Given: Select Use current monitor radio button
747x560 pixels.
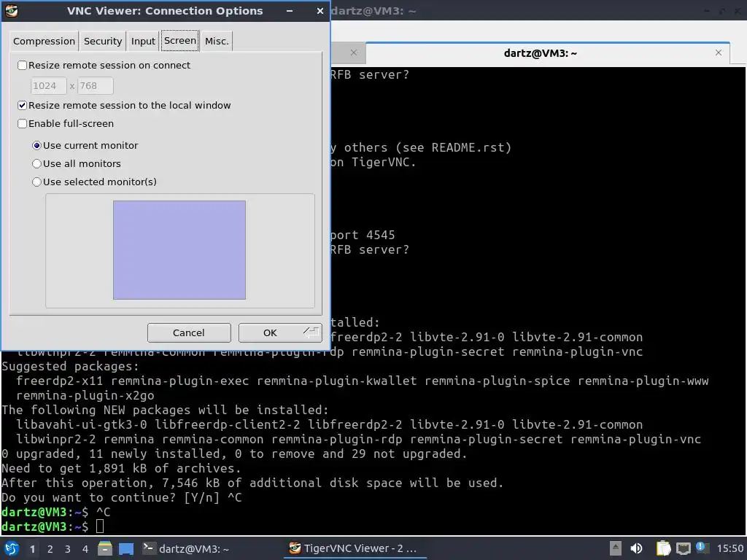Looking at the screenshot, I should click(x=36, y=146).
